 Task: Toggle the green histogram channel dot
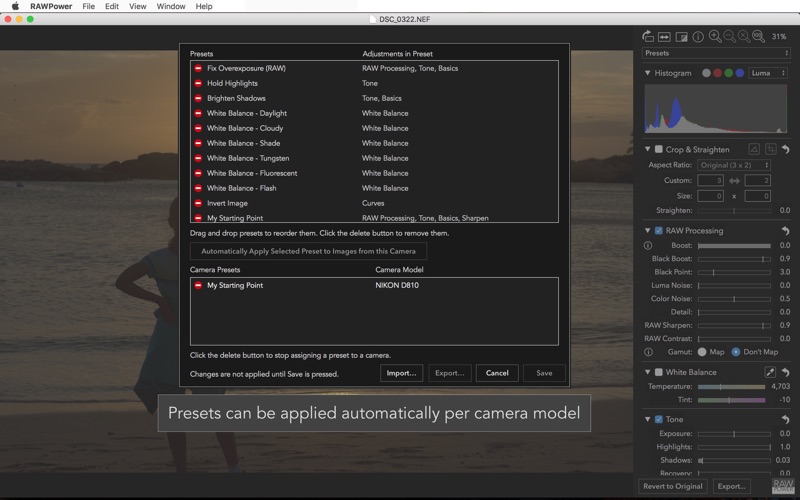point(729,73)
